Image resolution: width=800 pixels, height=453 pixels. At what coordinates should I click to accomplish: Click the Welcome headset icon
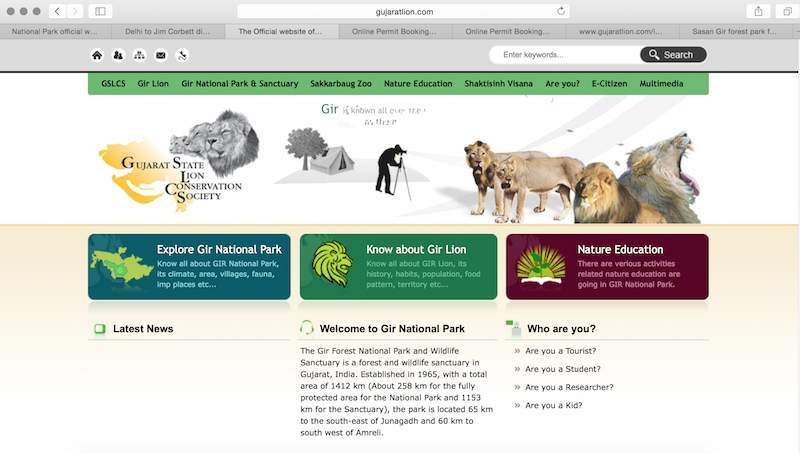point(307,328)
